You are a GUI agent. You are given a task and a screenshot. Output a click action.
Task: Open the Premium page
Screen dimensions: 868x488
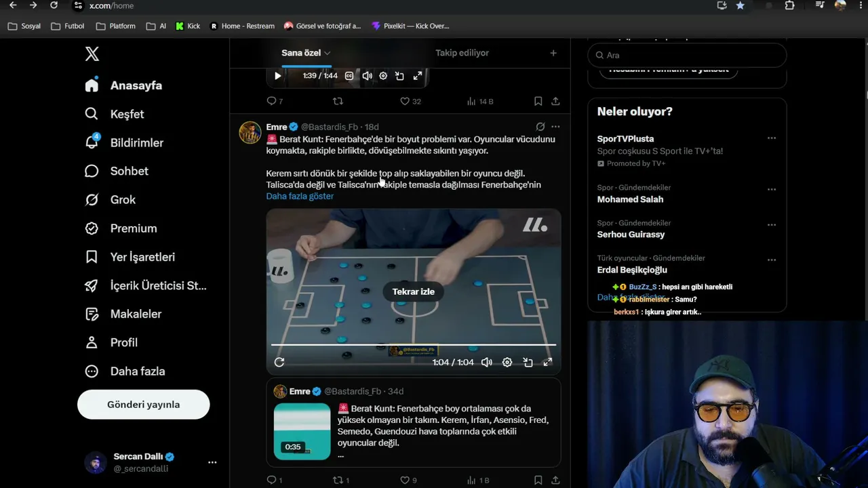[x=120, y=228]
